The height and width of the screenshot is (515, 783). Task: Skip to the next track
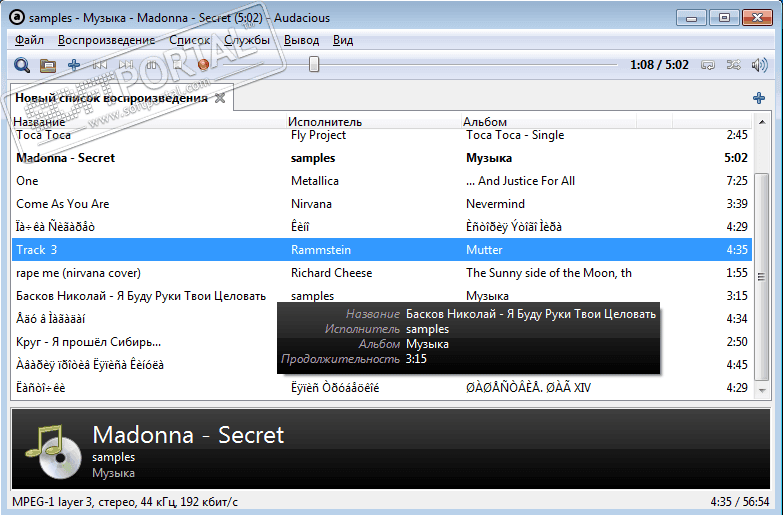tap(126, 65)
